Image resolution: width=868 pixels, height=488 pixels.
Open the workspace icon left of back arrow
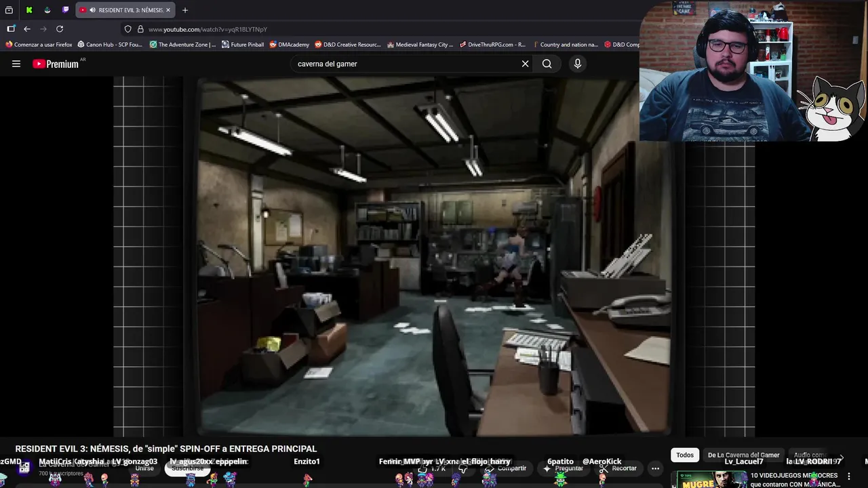point(11,29)
